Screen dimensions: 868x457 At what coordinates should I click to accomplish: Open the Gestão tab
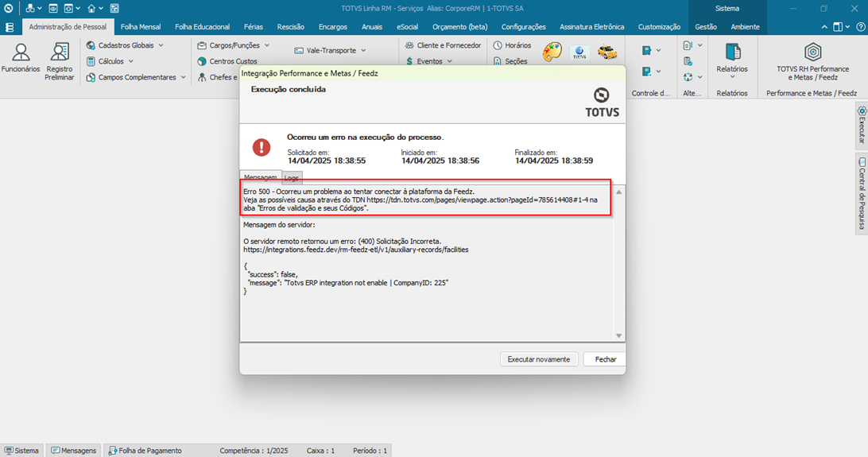click(x=706, y=26)
